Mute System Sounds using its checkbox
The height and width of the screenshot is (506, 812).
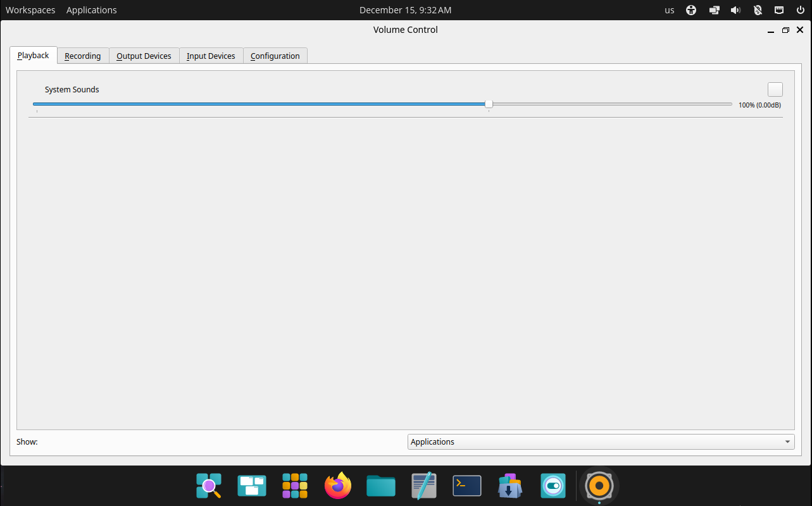pyautogui.click(x=775, y=89)
